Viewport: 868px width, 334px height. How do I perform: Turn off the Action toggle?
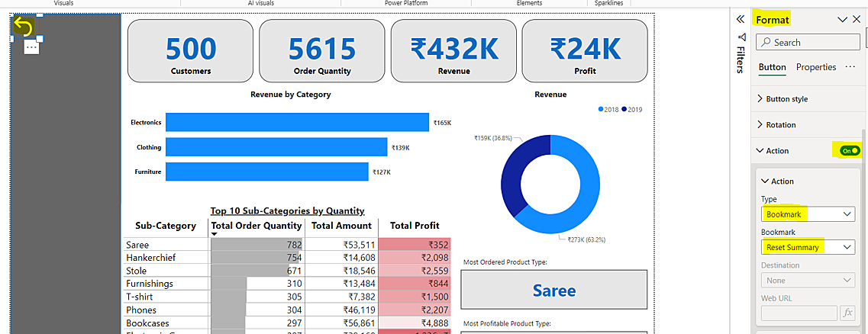pos(849,151)
